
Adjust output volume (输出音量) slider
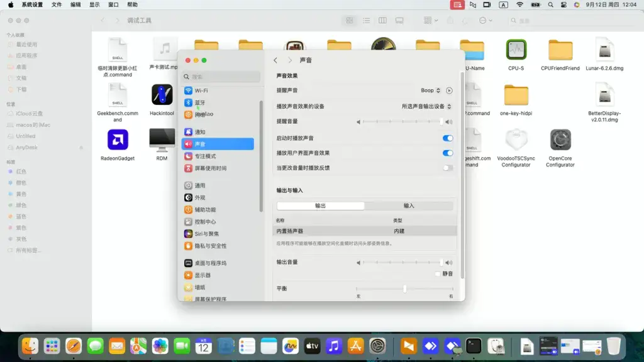[x=403, y=262]
